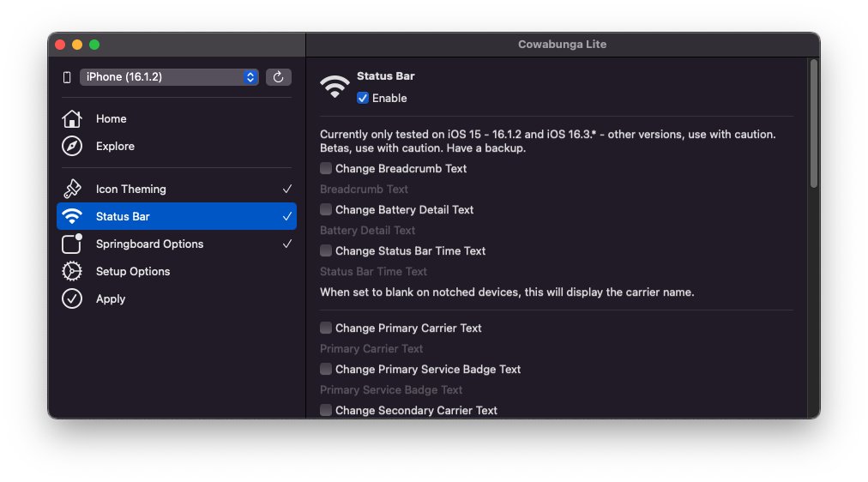Click the Battery Detail Text input field
Image resolution: width=868 pixels, height=482 pixels.
point(557,230)
